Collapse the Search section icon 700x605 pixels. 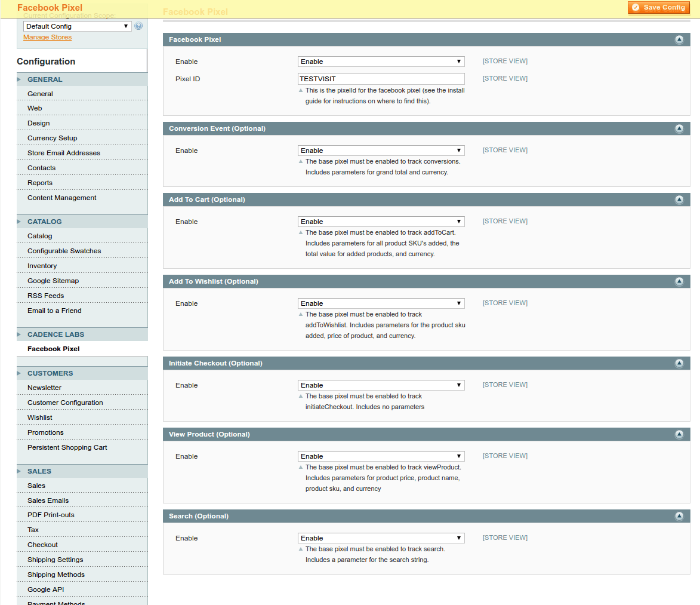coord(679,516)
